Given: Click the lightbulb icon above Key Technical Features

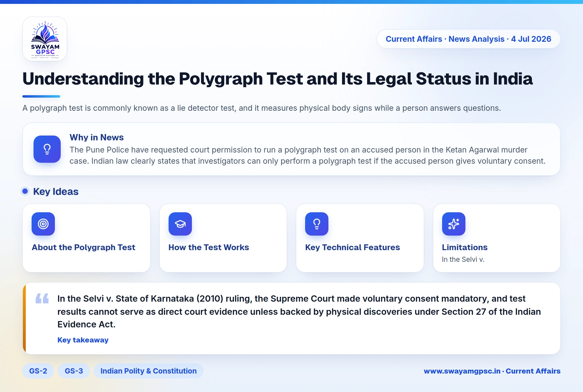Looking at the screenshot, I should tap(317, 224).
